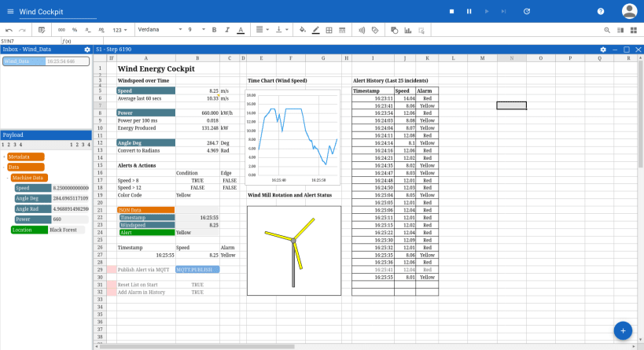Open the Verdana font dropdown
The width and height of the screenshot is (644, 350).
click(156, 30)
